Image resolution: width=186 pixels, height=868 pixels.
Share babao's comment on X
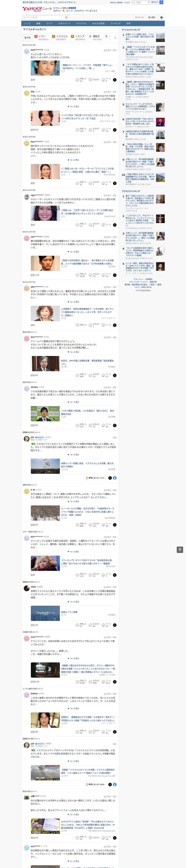[115, 732]
